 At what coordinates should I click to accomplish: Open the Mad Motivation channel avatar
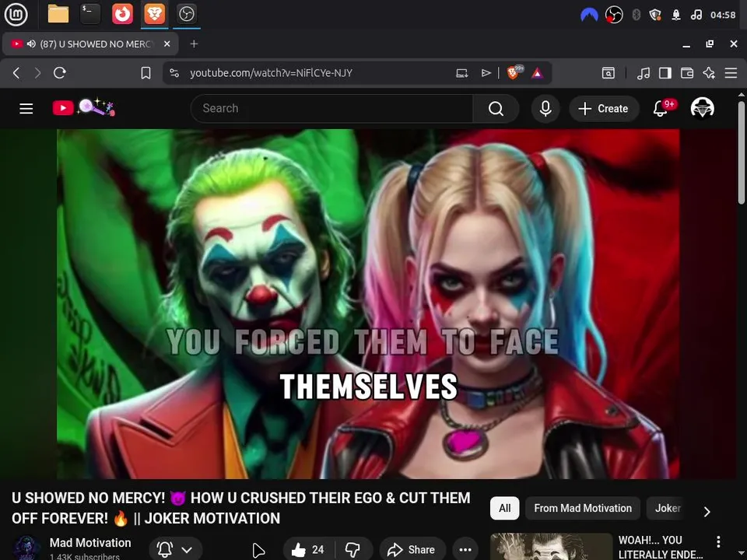coord(26,548)
